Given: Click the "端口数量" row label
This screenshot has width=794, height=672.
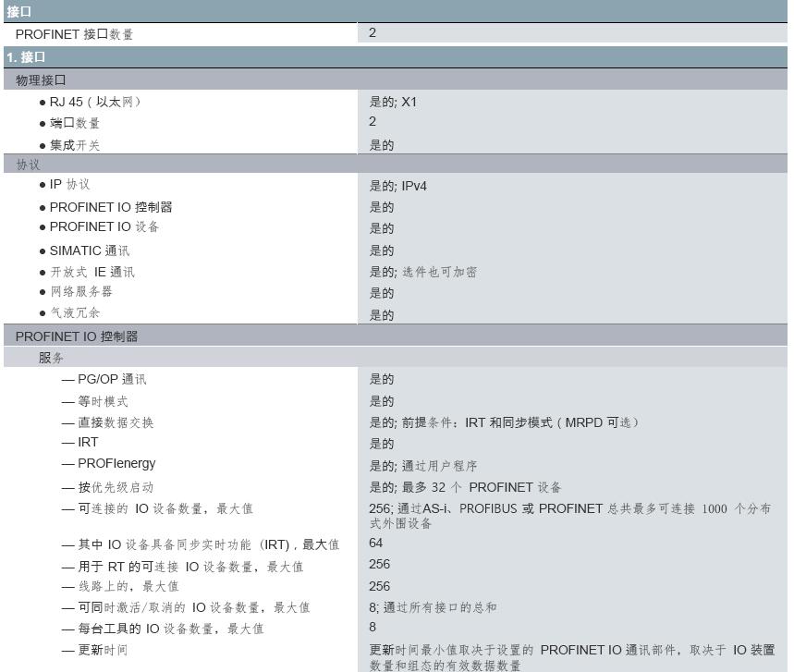Looking at the screenshot, I should [75, 123].
